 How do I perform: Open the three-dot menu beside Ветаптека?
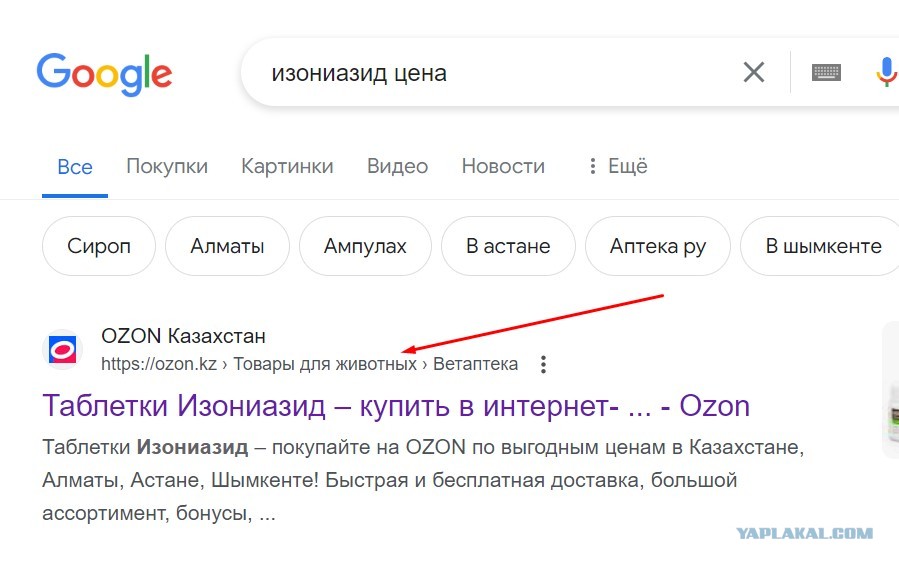[543, 364]
